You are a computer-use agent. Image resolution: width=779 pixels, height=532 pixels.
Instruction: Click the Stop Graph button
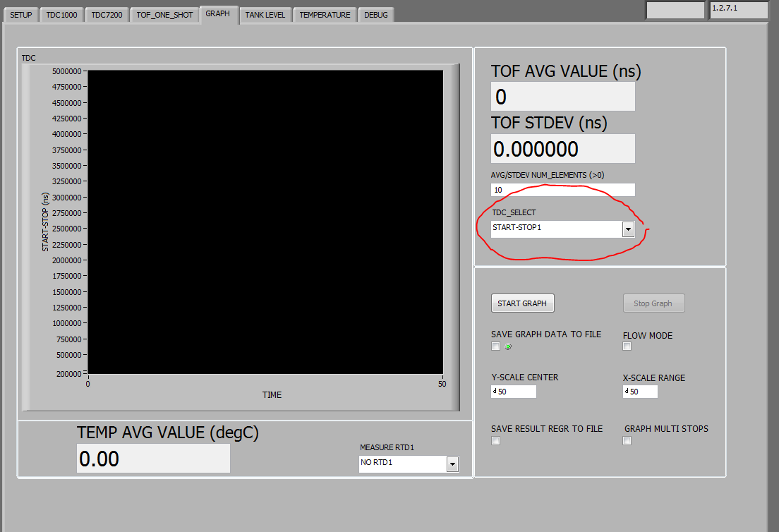[653, 303]
